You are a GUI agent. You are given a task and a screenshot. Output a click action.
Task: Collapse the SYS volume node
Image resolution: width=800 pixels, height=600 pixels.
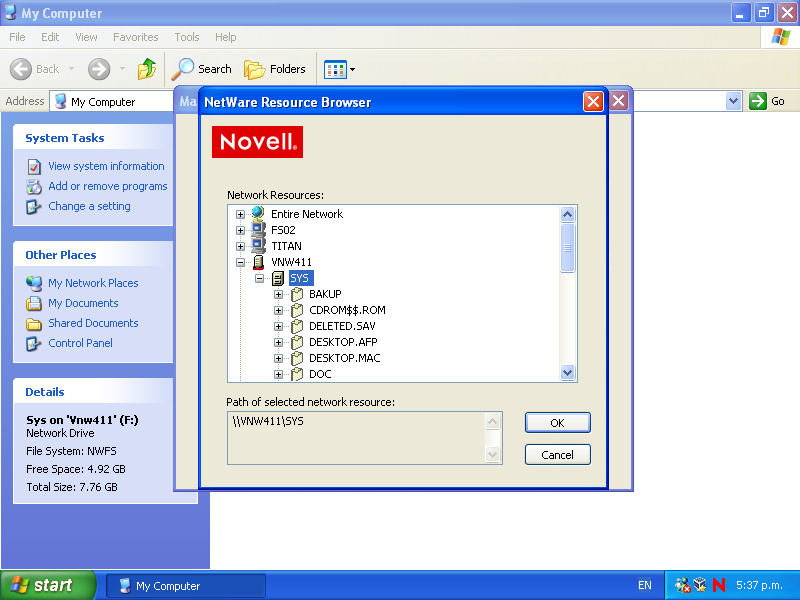point(259,279)
